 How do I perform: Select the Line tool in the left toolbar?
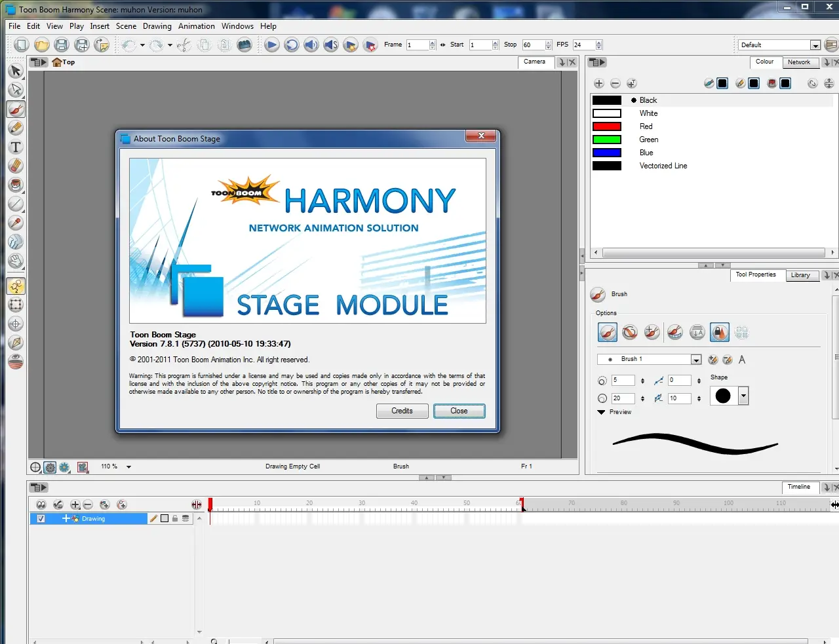tap(16, 204)
